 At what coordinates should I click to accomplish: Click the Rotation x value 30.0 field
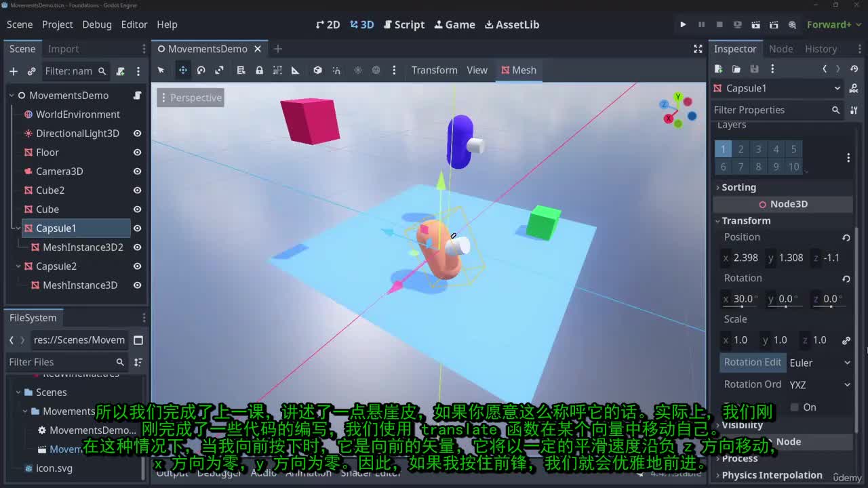[739, 299]
